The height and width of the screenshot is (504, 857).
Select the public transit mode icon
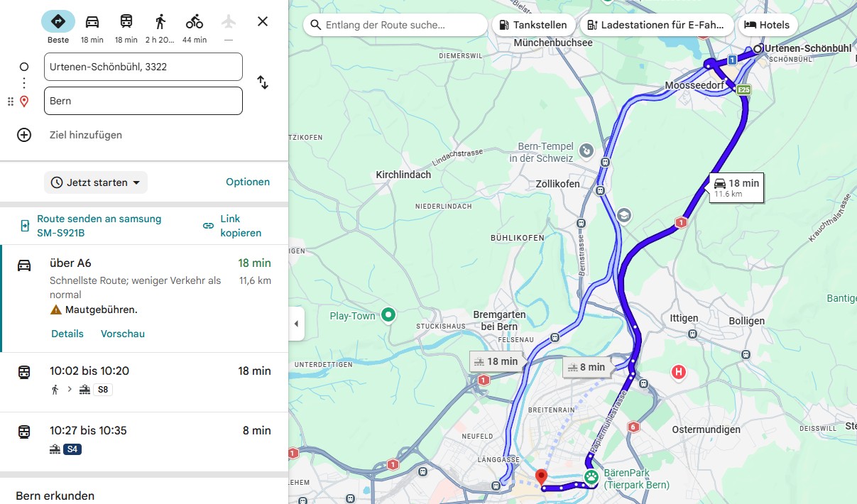(x=126, y=22)
